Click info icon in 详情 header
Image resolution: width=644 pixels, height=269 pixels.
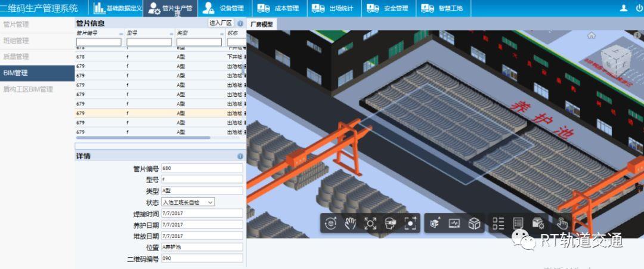(x=240, y=156)
